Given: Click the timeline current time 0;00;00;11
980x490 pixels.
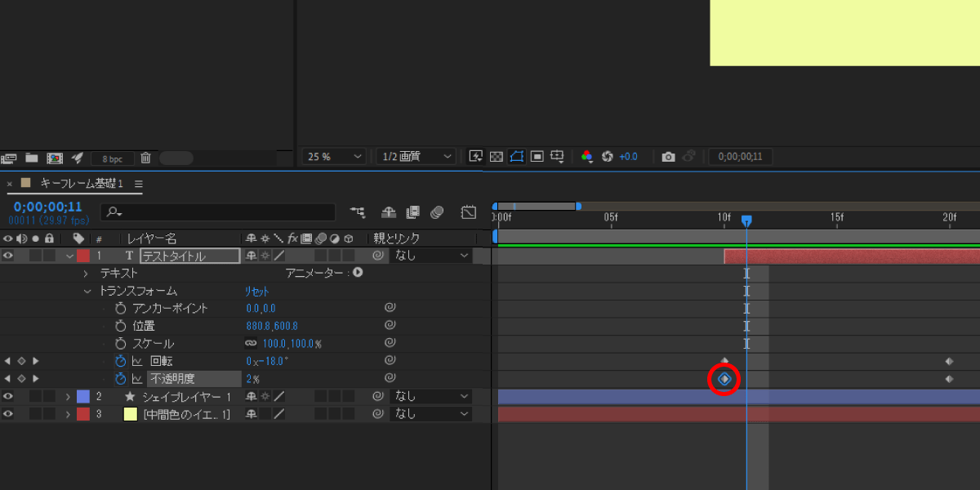Looking at the screenshot, I should tap(48, 207).
